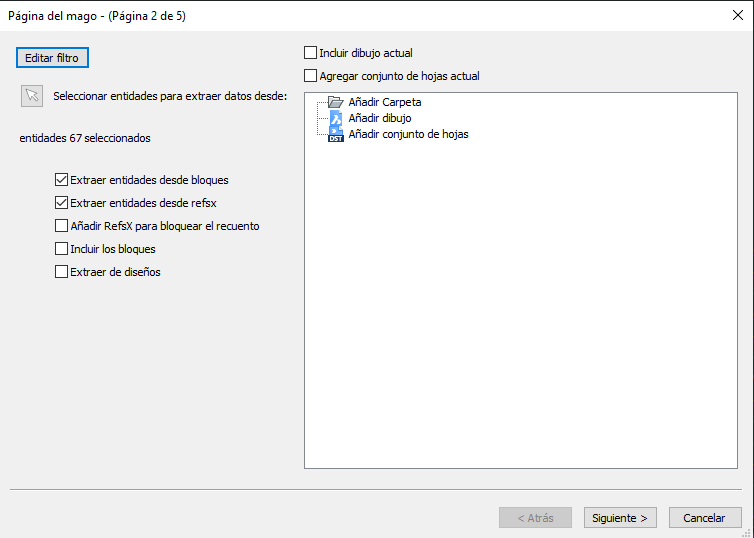Select the Añadir dibujo tree entry
Viewport: 754px width, 538px height.
380,118
